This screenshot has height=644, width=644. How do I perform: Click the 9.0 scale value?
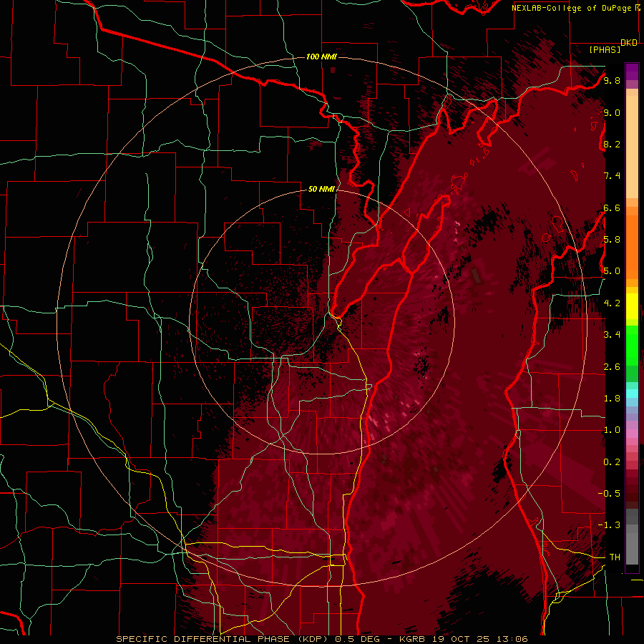tap(612, 112)
